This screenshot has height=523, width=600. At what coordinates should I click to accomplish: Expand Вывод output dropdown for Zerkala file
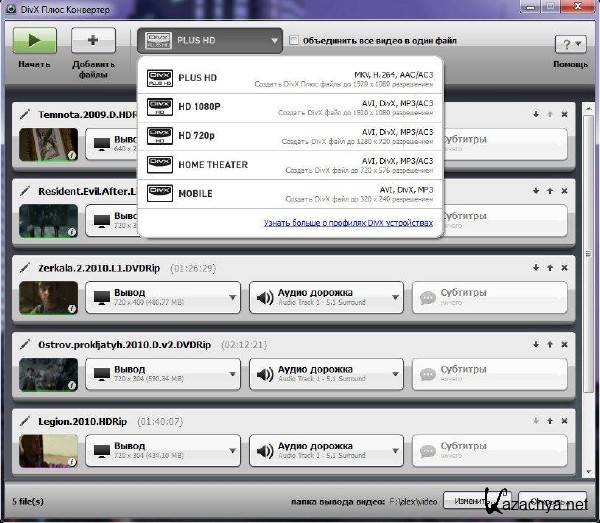(x=163, y=297)
